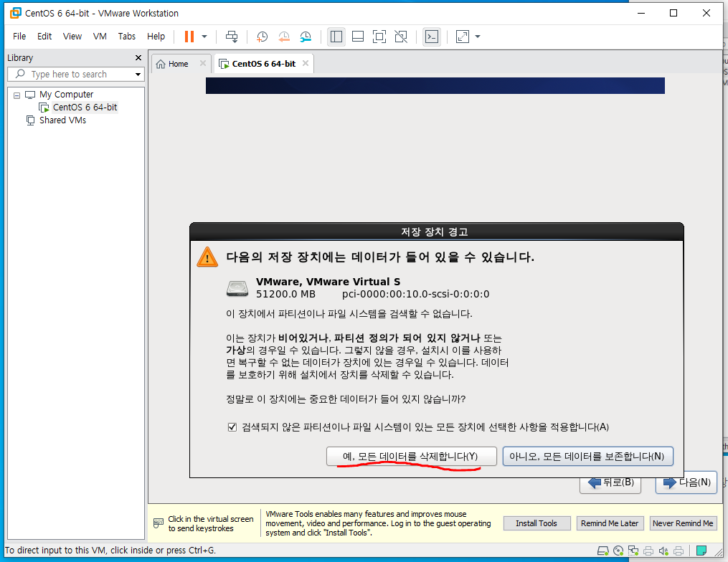
Task: Click Yes, delete all data button
Action: tap(412, 456)
